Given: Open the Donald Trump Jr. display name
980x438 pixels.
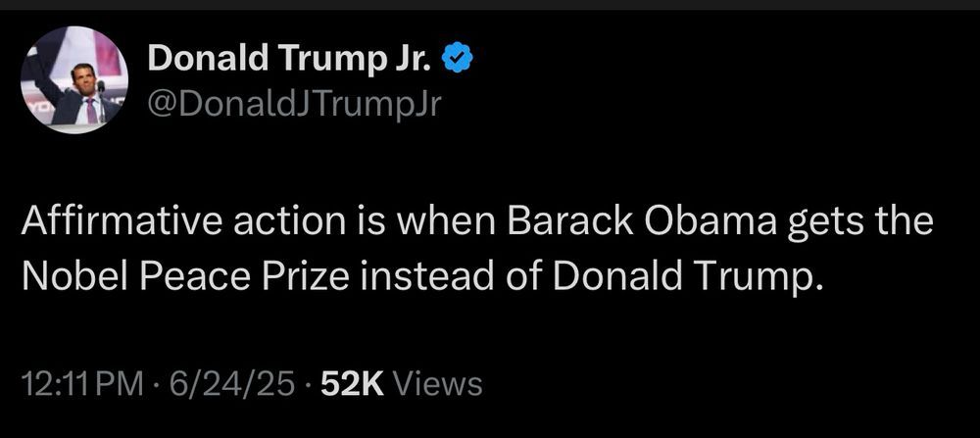Looking at the screenshot, I should pyautogui.click(x=290, y=59).
